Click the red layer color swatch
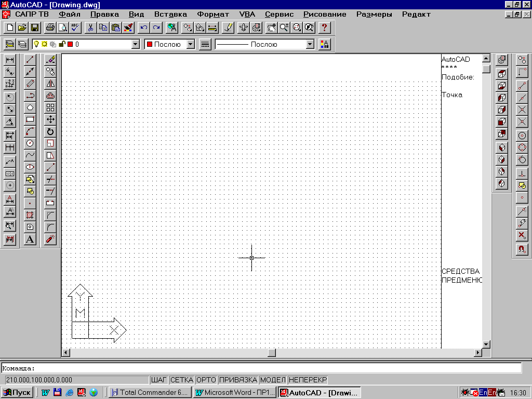Screen dimensions: 532x399 click(x=70, y=44)
